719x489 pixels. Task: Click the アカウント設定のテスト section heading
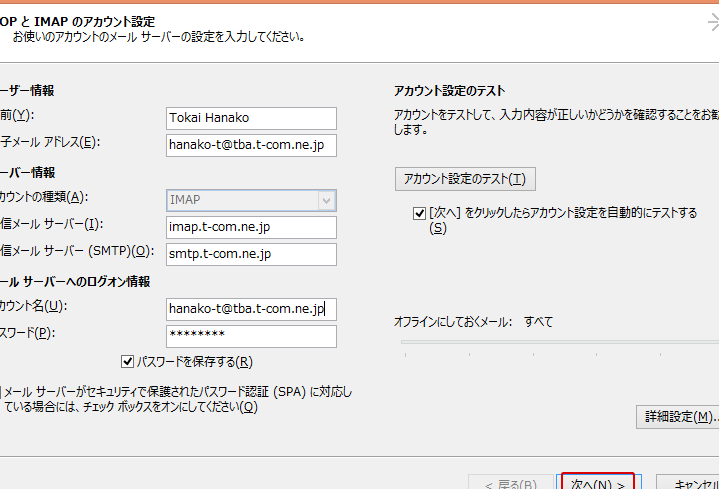pos(452,91)
